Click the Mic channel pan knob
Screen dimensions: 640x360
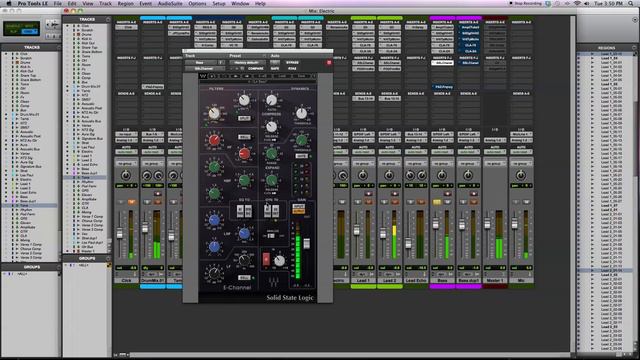(x=520, y=175)
